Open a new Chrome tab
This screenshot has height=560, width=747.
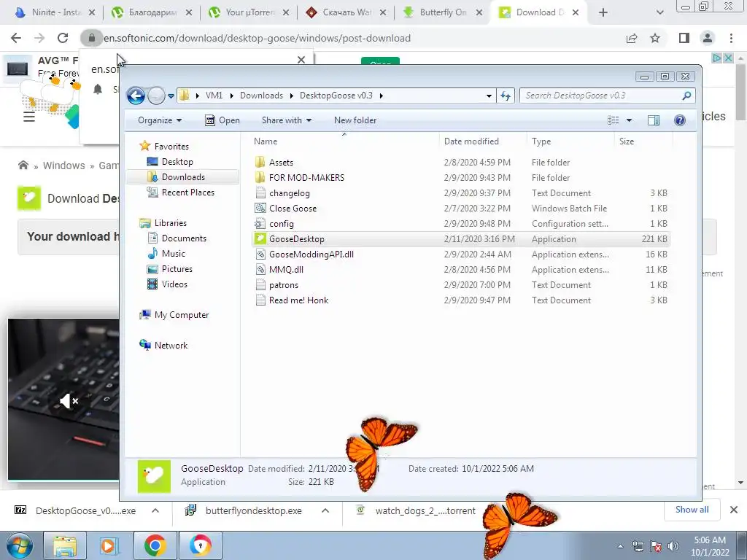point(603,12)
